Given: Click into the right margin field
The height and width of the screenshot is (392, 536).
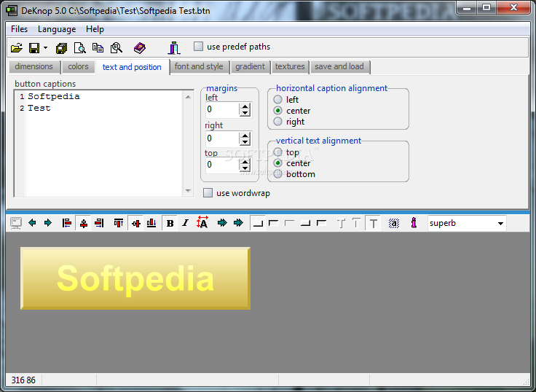Looking at the screenshot, I should coord(222,138).
